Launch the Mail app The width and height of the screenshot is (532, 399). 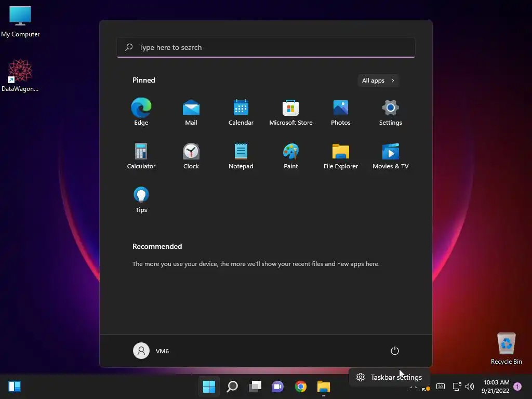click(191, 112)
